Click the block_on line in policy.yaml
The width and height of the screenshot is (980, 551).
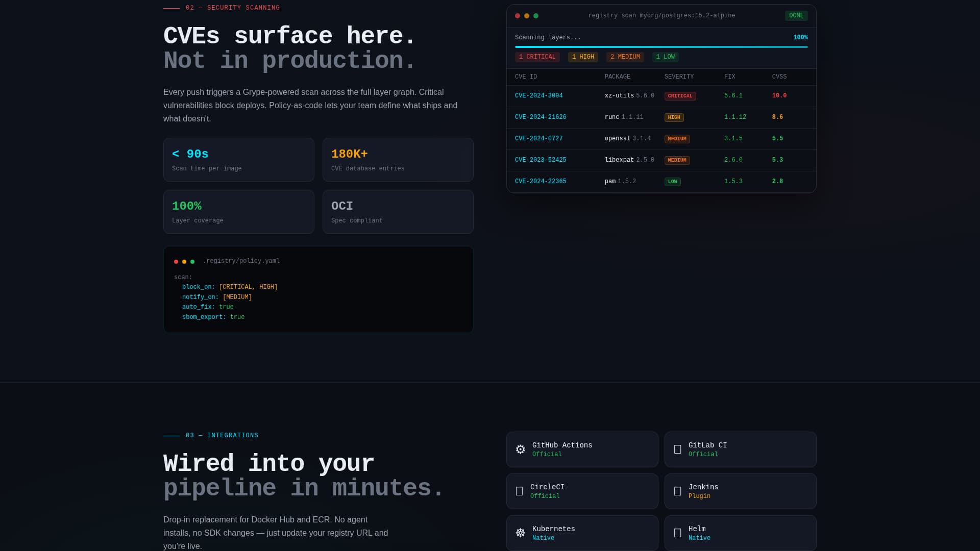[230, 287]
